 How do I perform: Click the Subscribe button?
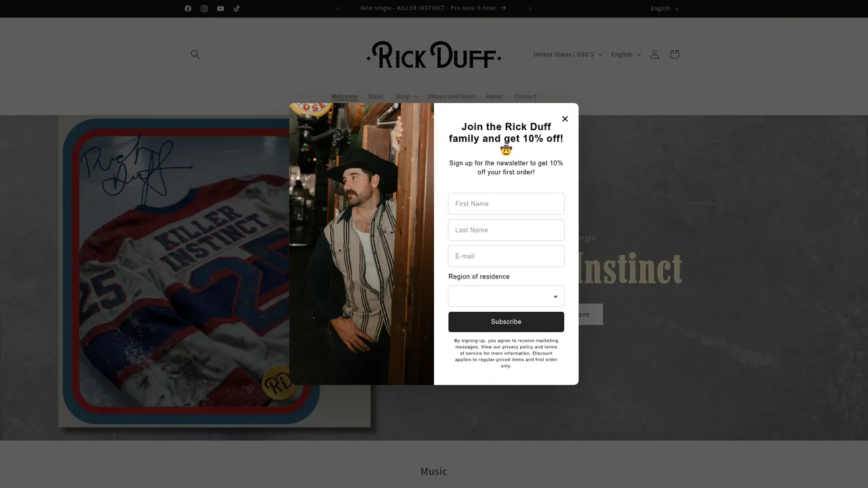[x=506, y=322]
